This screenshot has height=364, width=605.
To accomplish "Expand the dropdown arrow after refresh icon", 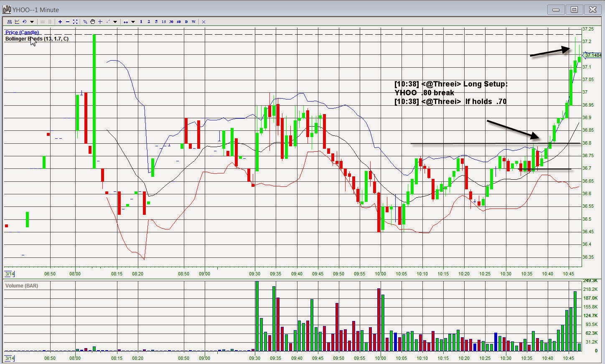I will [x=32, y=22].
